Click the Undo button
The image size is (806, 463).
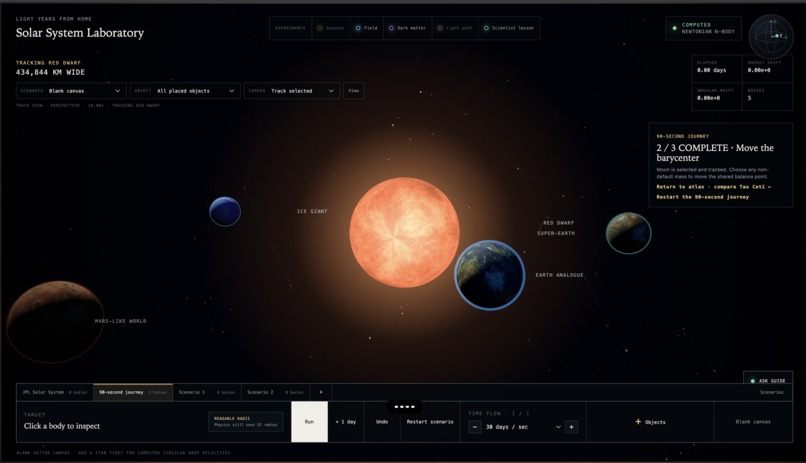coord(382,422)
